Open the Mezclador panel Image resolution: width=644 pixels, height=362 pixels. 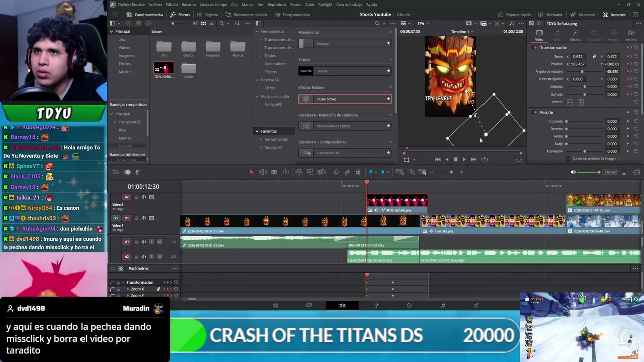[x=550, y=15]
